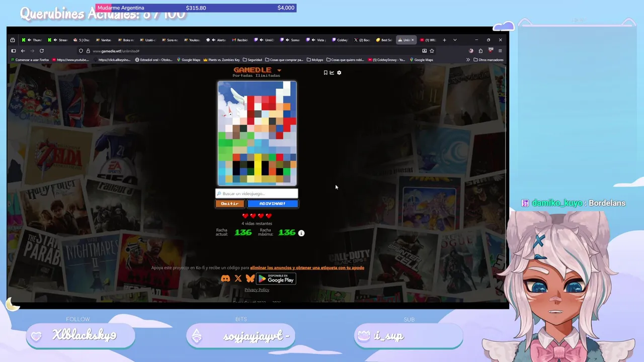Switch to the 'Best Se' browser tab
The width and height of the screenshot is (644, 362).
click(384, 40)
